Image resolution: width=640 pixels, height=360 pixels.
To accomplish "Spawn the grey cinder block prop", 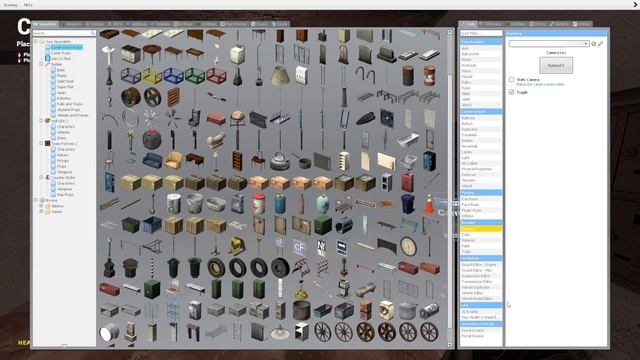I will pos(386,182).
